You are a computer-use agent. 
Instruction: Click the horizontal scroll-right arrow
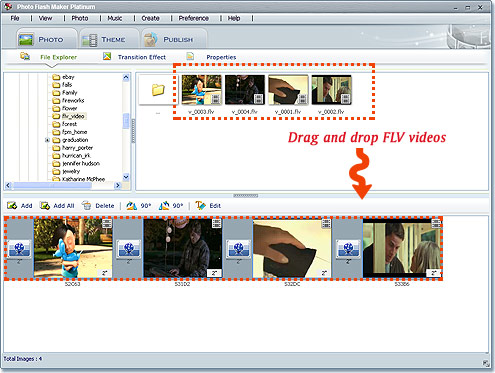pos(117,185)
